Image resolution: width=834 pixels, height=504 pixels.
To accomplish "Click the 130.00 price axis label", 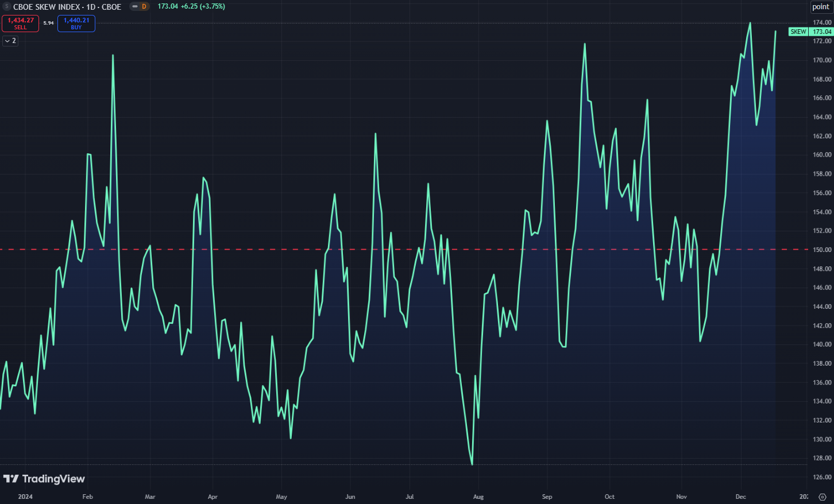I will tap(821, 439).
